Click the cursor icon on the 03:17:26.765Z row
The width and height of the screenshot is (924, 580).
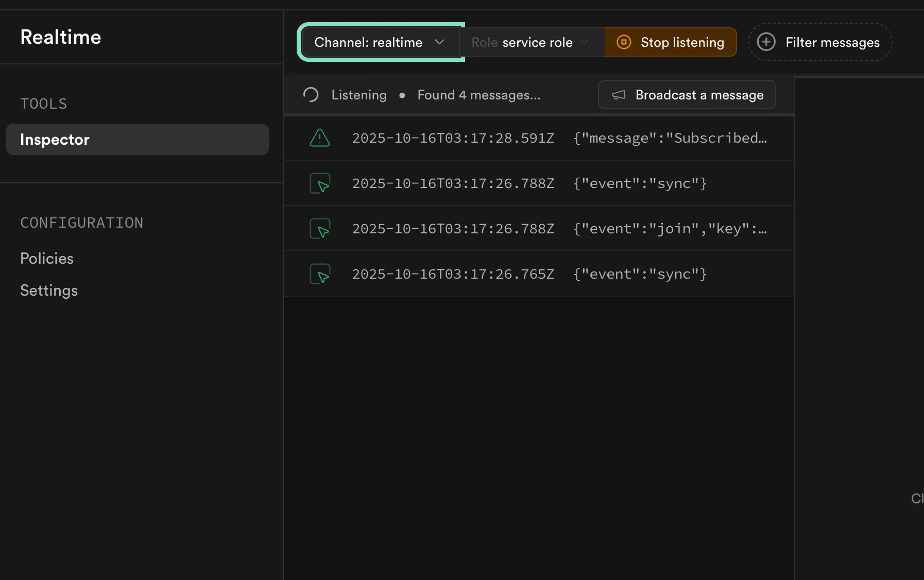(x=320, y=274)
